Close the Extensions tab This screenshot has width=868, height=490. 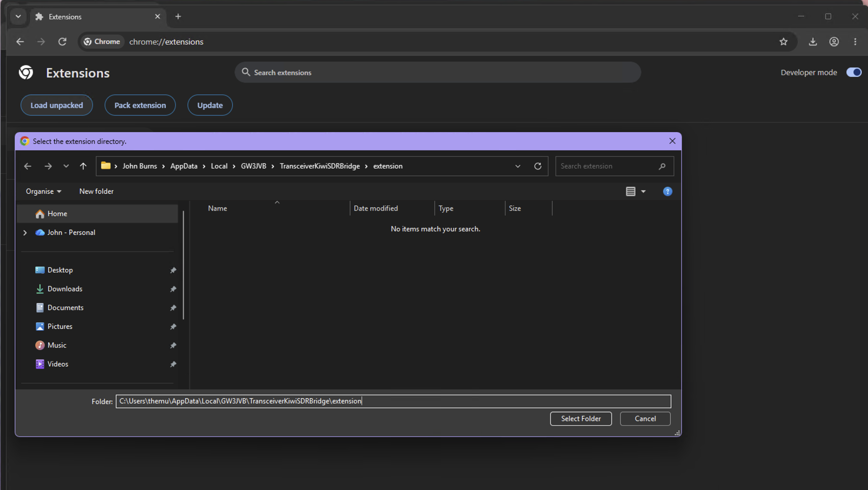(157, 16)
